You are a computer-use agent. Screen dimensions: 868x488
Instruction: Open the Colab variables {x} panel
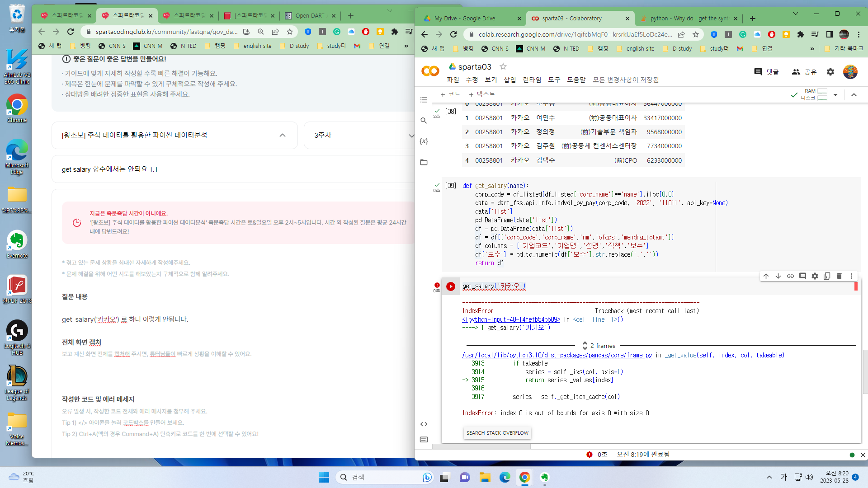click(424, 141)
